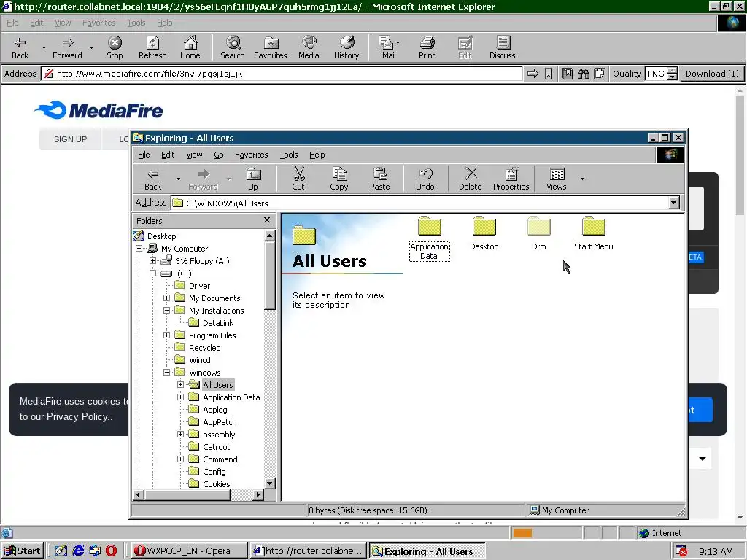The height and width of the screenshot is (560, 747).
Task: Click the bookmark icon next to Go arrow
Action: (x=549, y=74)
